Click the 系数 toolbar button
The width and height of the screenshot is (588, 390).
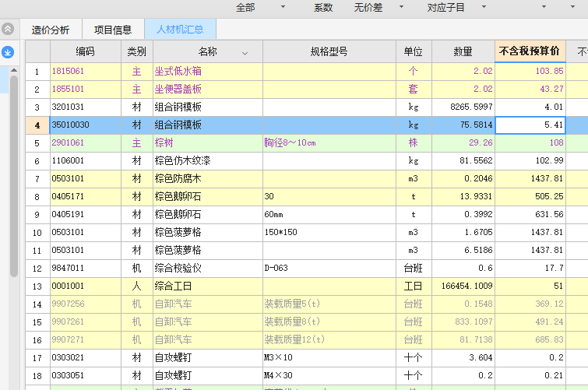pos(323,8)
